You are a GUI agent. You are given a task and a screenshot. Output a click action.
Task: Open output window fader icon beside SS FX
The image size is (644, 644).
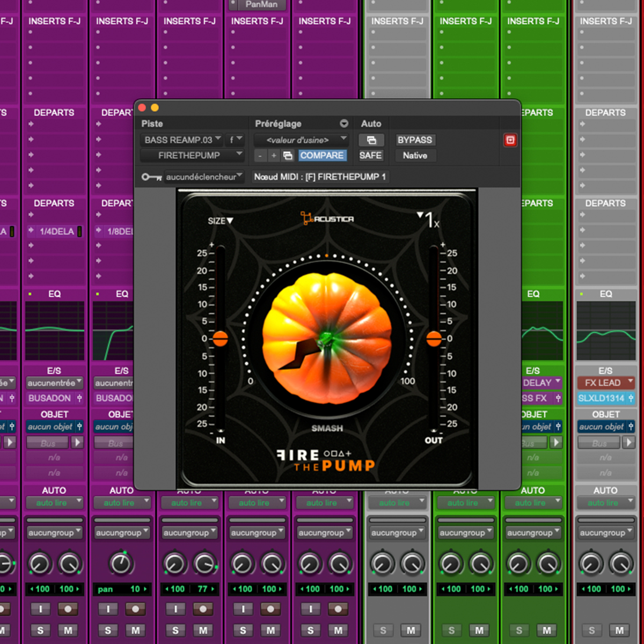558,398
